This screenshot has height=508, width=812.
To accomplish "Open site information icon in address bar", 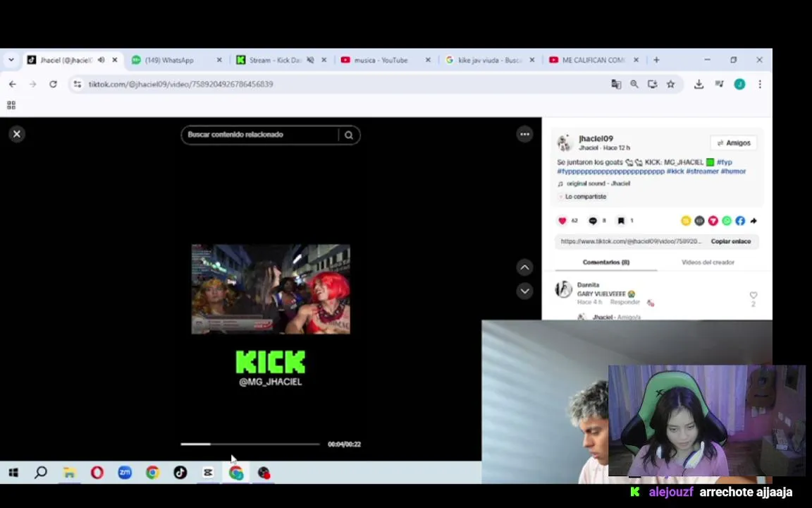I will (x=77, y=84).
